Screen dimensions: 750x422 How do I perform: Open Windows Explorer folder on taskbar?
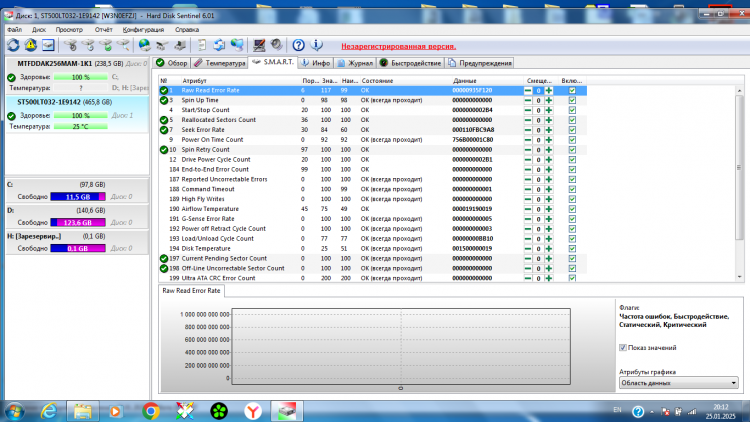click(x=83, y=411)
